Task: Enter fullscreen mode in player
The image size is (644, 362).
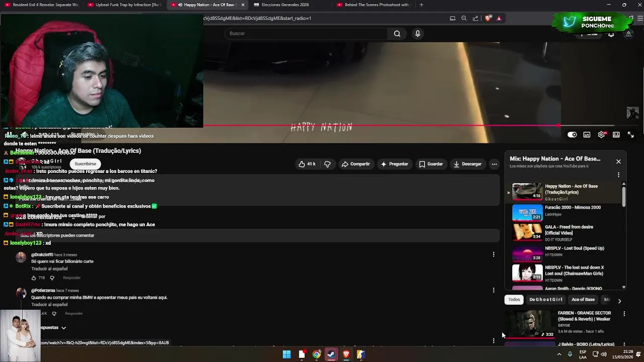Action: [x=630, y=135]
